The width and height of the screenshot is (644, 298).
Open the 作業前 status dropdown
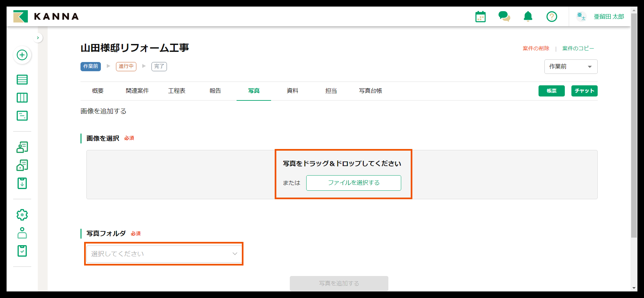coord(571,66)
